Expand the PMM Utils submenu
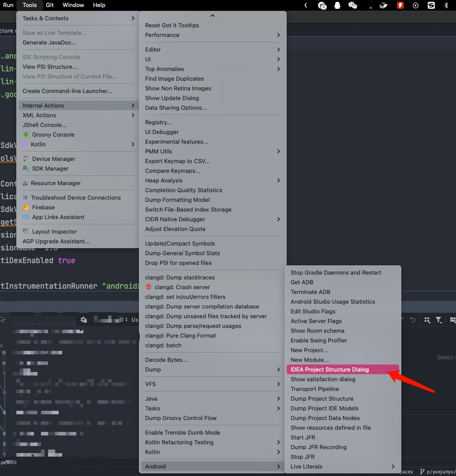Screen dimensions: 456x476 [213, 152]
